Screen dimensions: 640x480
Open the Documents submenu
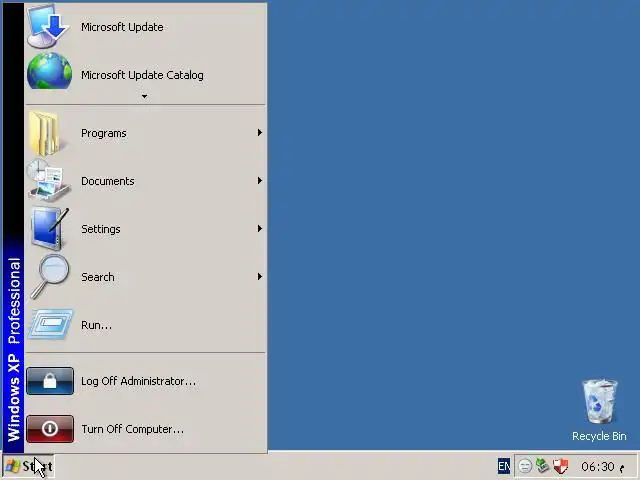[x=146, y=181]
